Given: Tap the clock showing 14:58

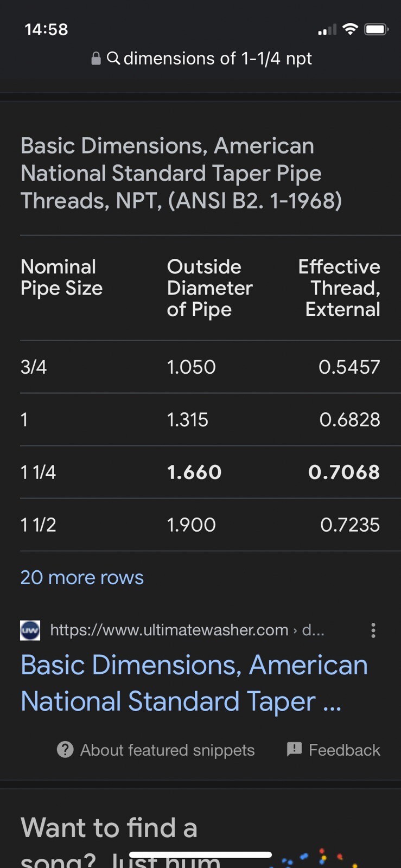Looking at the screenshot, I should coord(47,29).
